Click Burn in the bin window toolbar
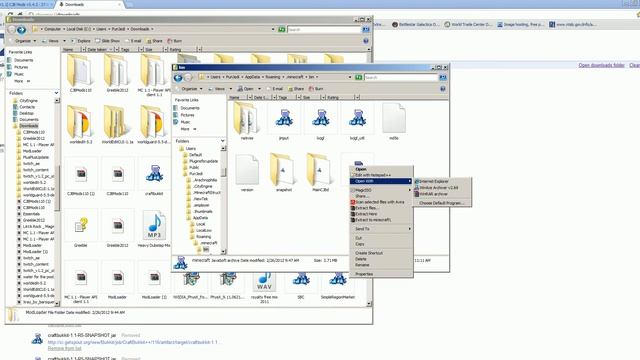Viewport: 640px width, 360px height. tap(316, 89)
